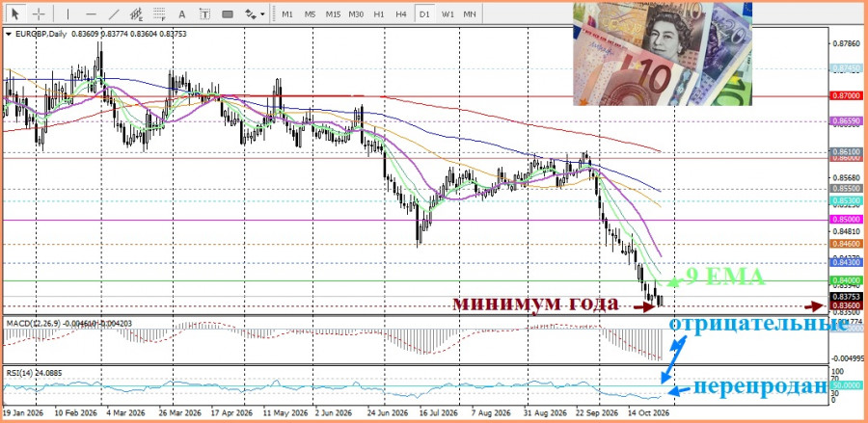This screenshot has width=868, height=423.
Task: Switch chart to M1 timeframe
Action: pyautogui.click(x=287, y=13)
